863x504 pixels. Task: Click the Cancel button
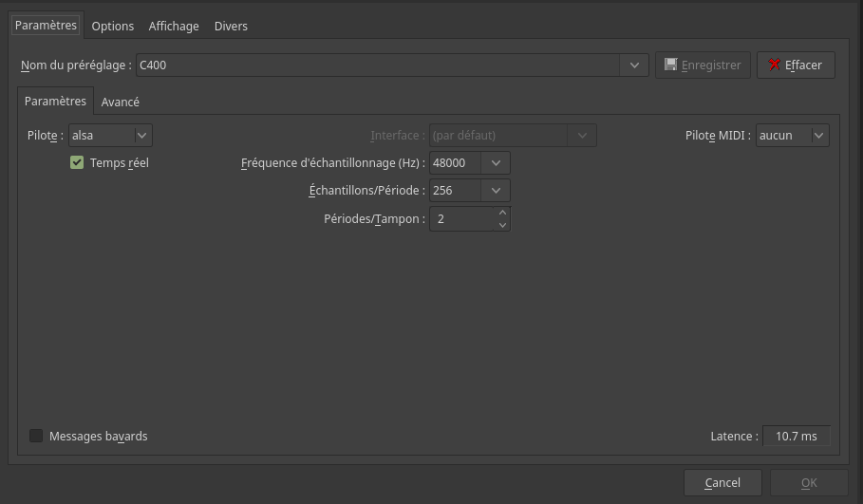point(722,483)
